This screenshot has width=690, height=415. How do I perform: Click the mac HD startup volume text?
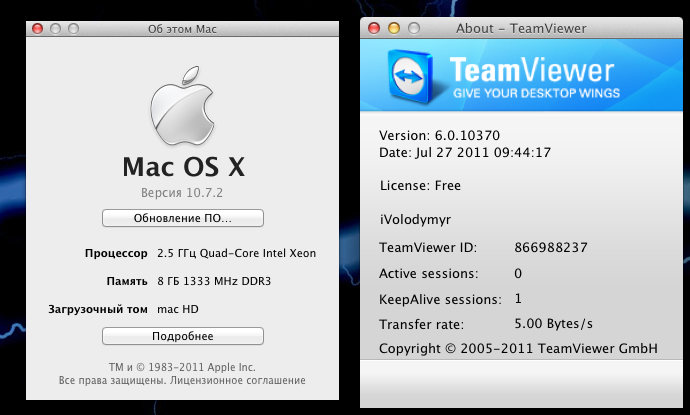point(178,309)
